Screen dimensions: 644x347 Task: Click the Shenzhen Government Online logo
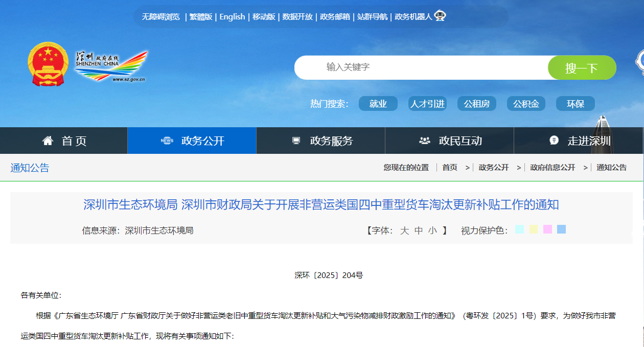(111, 66)
